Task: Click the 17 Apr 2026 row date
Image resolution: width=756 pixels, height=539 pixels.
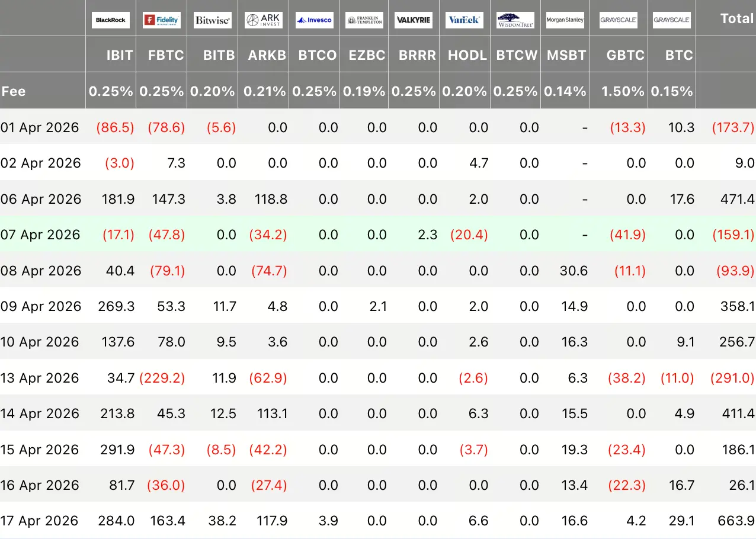Action: 40,521
